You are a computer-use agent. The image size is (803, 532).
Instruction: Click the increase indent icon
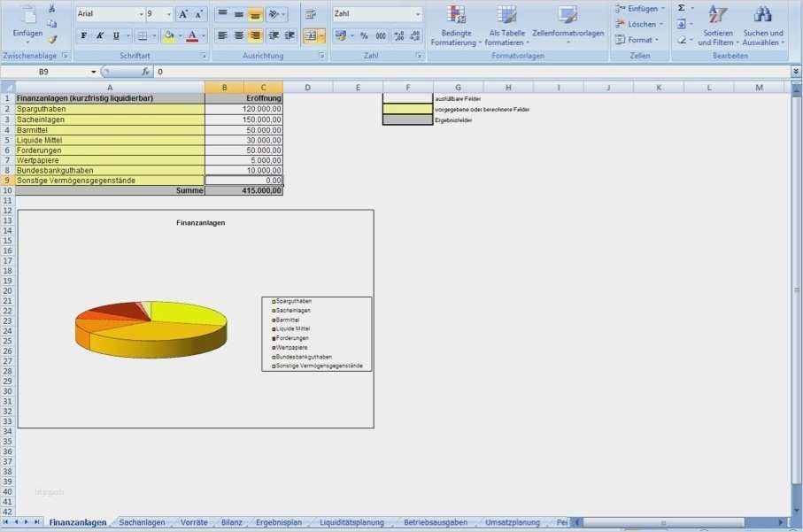[290, 35]
